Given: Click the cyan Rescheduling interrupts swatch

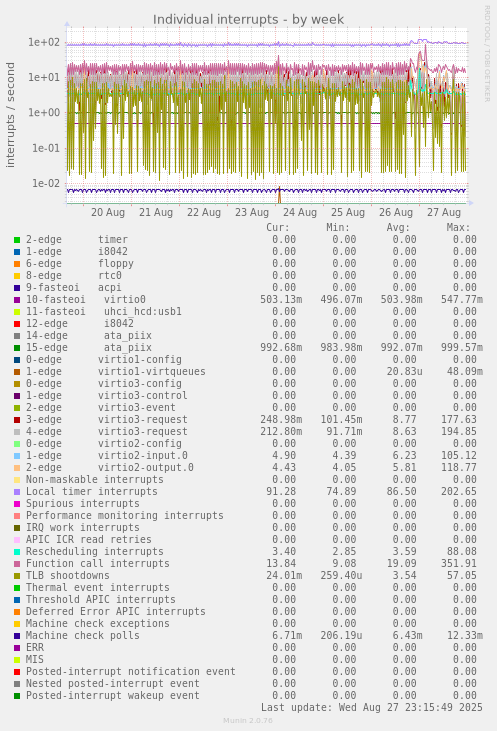Looking at the screenshot, I should [x=17, y=552].
